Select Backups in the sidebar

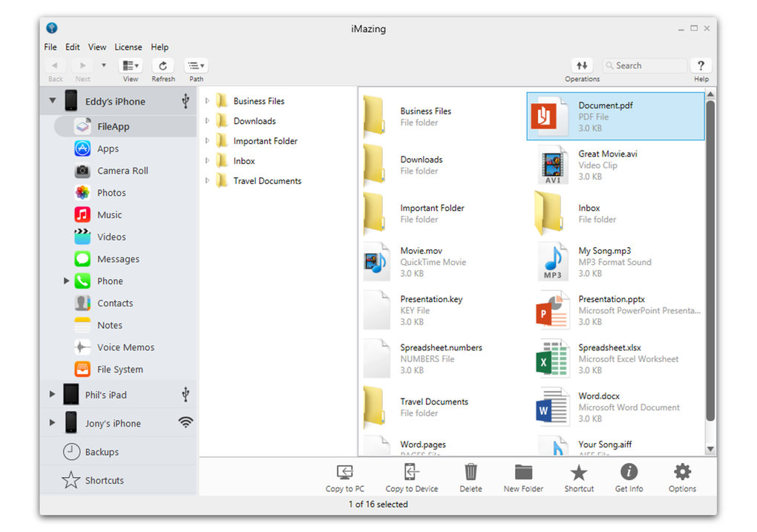(x=102, y=452)
